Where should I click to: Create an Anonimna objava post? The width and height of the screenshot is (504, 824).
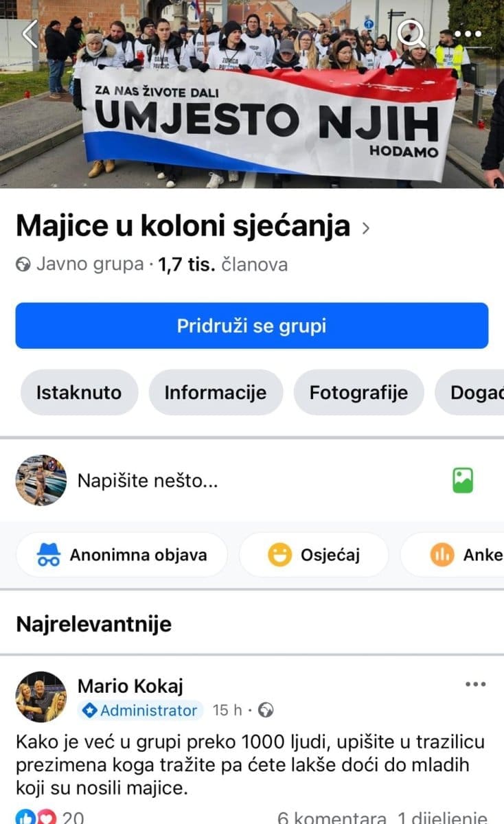click(122, 555)
